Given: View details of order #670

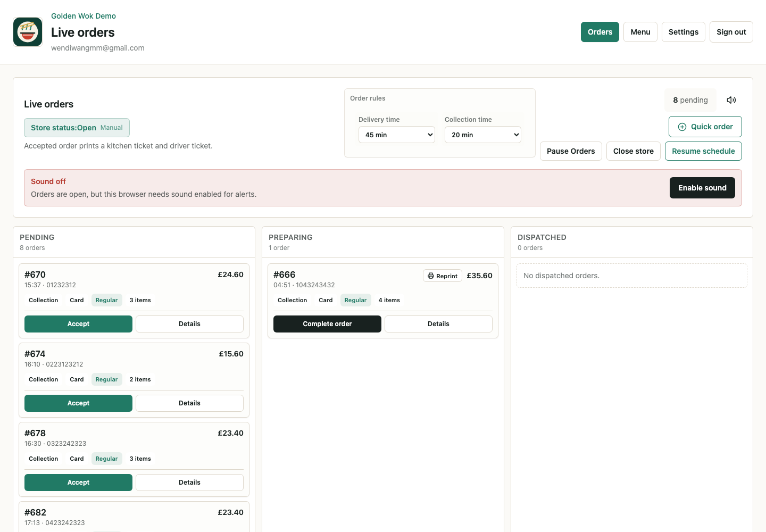Looking at the screenshot, I should (x=189, y=324).
